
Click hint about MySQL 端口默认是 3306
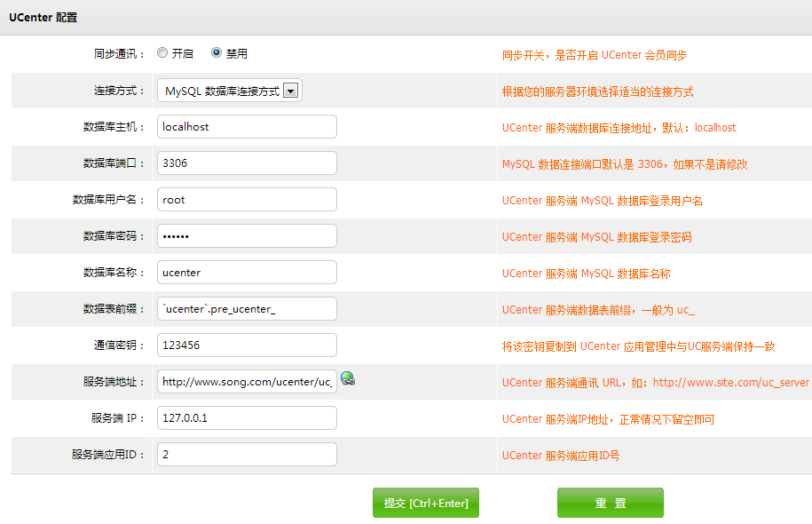(x=625, y=164)
